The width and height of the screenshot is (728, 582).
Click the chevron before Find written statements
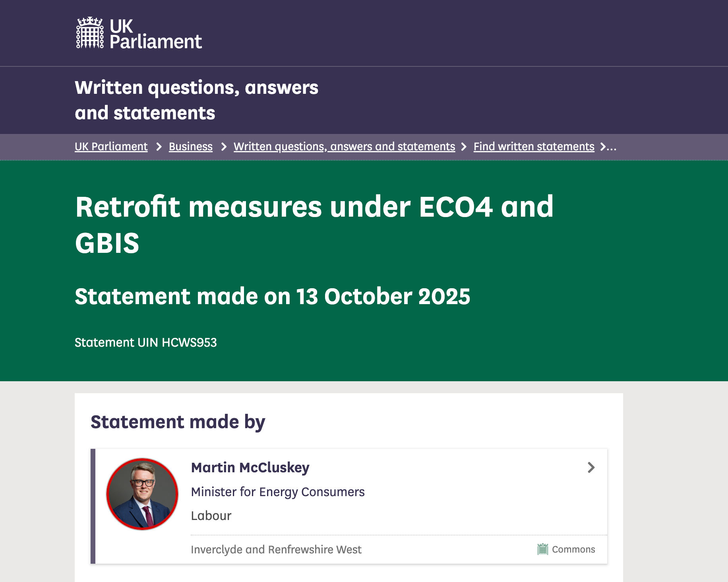click(464, 147)
